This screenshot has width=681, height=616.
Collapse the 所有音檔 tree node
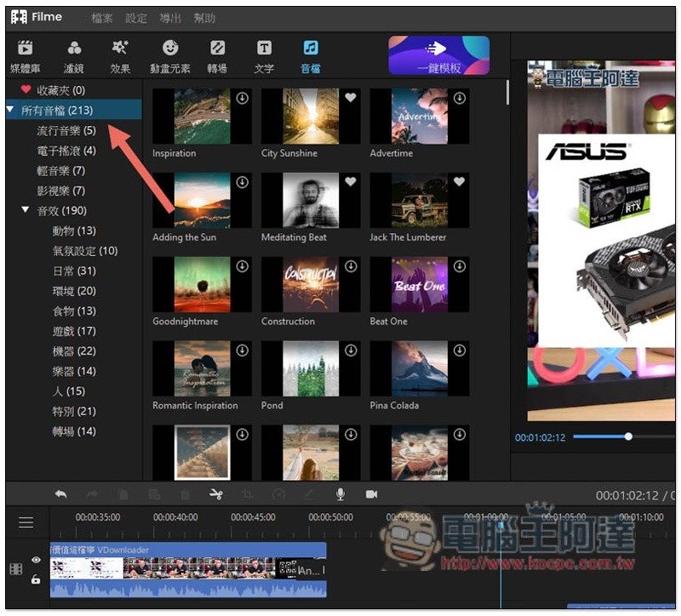point(10,111)
